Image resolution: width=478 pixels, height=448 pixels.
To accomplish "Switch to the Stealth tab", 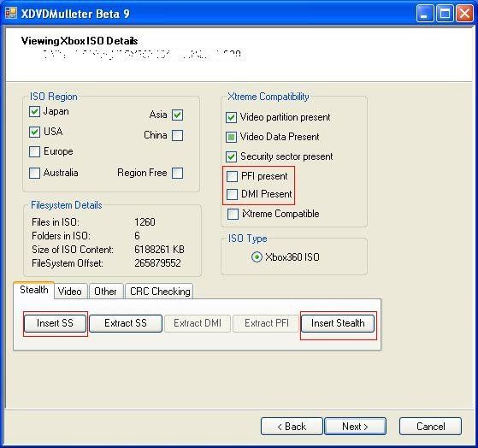I will pyautogui.click(x=34, y=290).
